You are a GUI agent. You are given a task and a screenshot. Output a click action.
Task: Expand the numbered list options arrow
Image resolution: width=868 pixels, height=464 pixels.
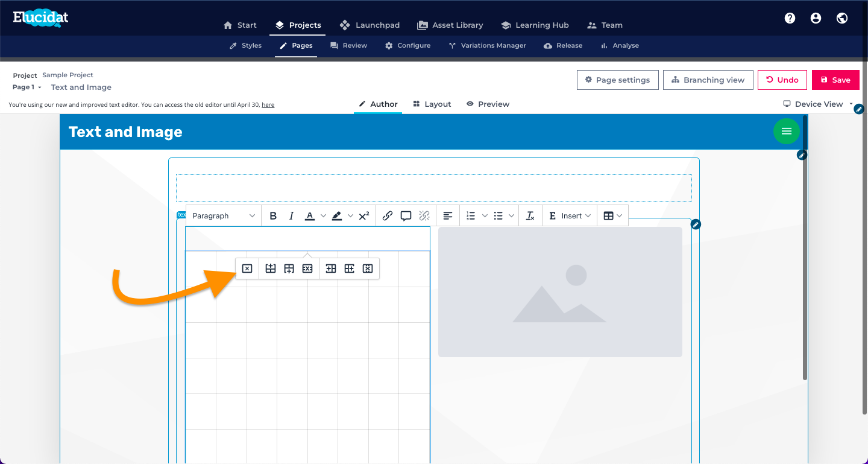(485, 216)
